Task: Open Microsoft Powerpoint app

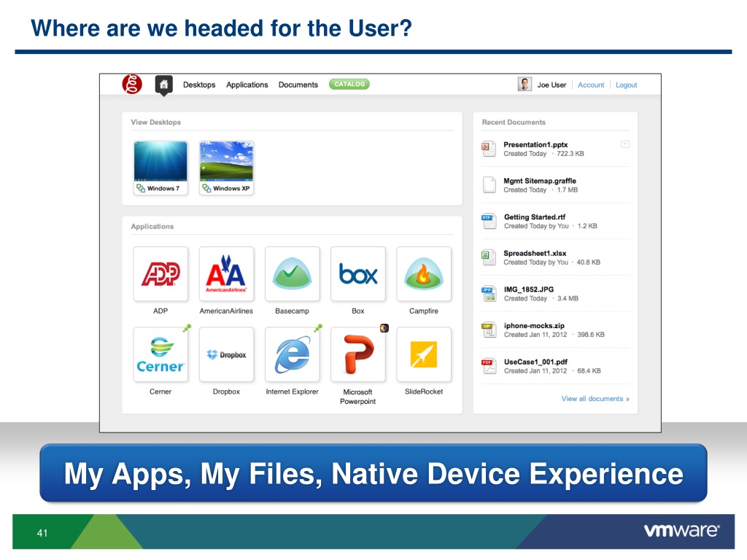Action: (357, 354)
